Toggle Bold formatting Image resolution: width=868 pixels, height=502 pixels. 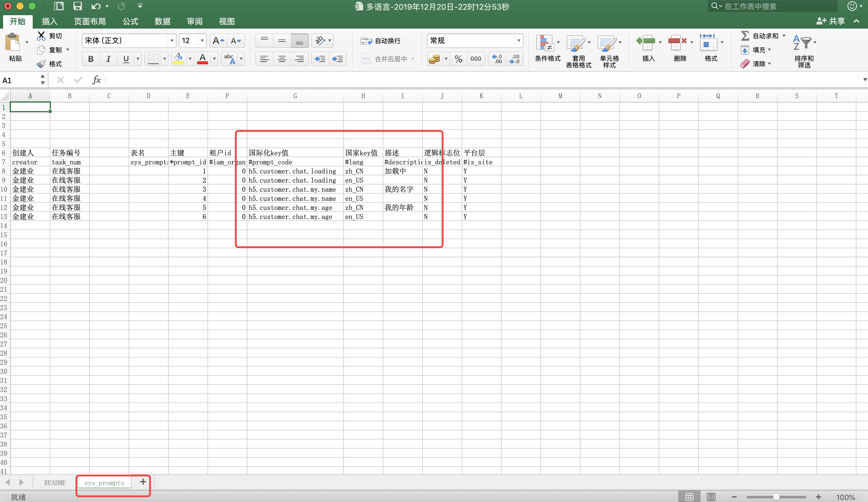tap(91, 59)
